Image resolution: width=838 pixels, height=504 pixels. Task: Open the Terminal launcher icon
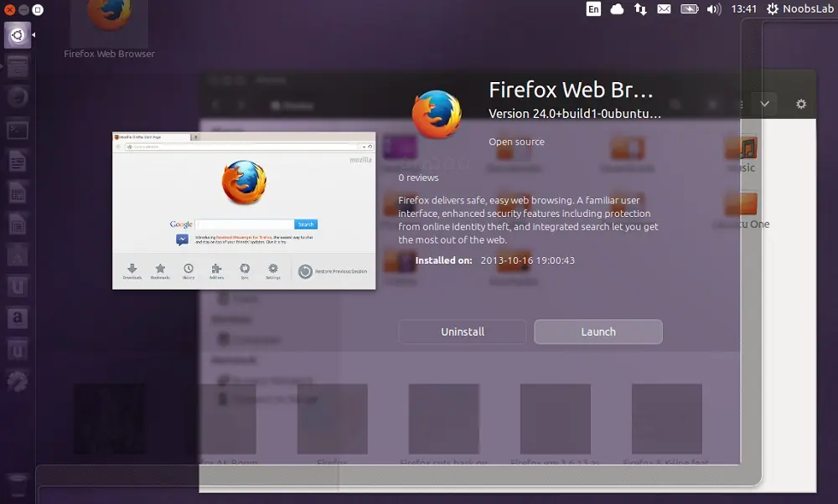point(18,130)
